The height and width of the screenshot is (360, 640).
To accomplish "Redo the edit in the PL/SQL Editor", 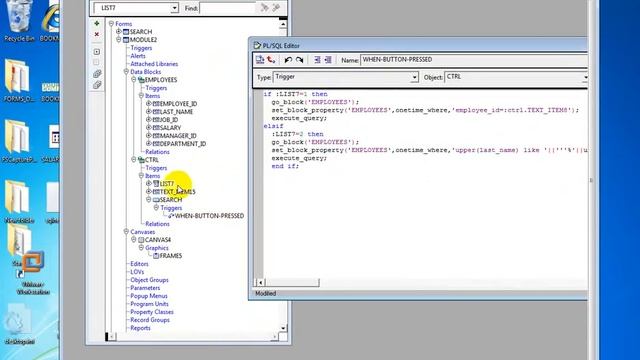I will coord(300,60).
